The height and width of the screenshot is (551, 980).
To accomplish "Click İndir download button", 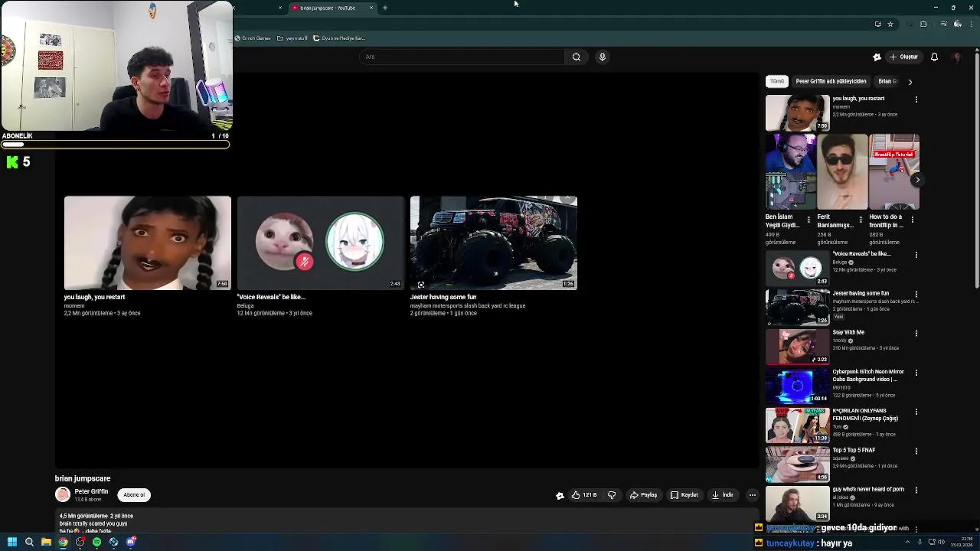I will [x=723, y=495].
